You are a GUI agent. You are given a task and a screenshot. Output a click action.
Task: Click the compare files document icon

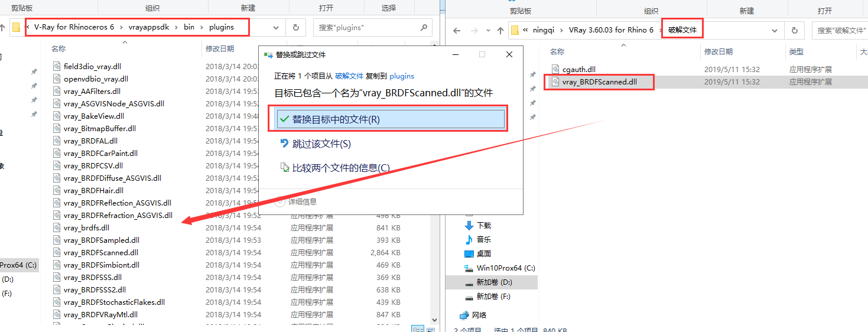pyautogui.click(x=285, y=168)
